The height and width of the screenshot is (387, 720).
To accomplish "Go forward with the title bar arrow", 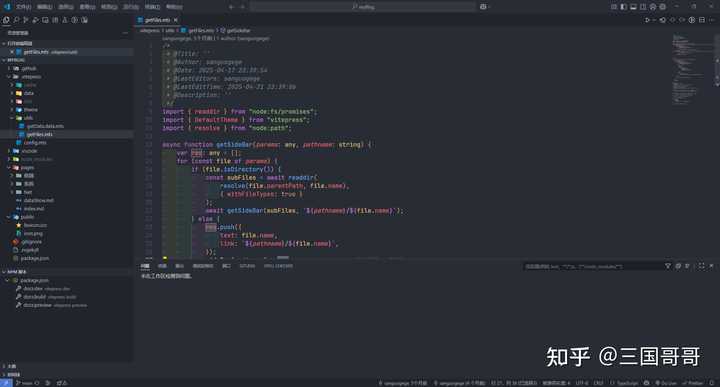I will (x=242, y=6).
